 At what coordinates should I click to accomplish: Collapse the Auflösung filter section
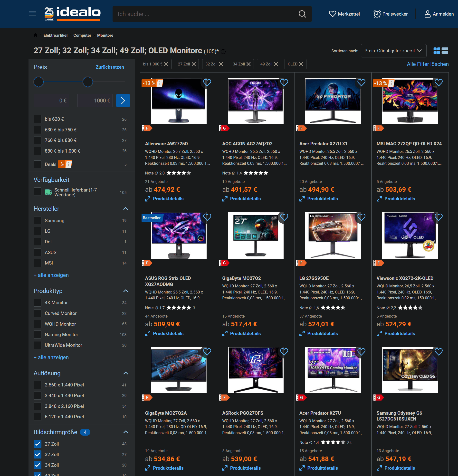tap(126, 373)
